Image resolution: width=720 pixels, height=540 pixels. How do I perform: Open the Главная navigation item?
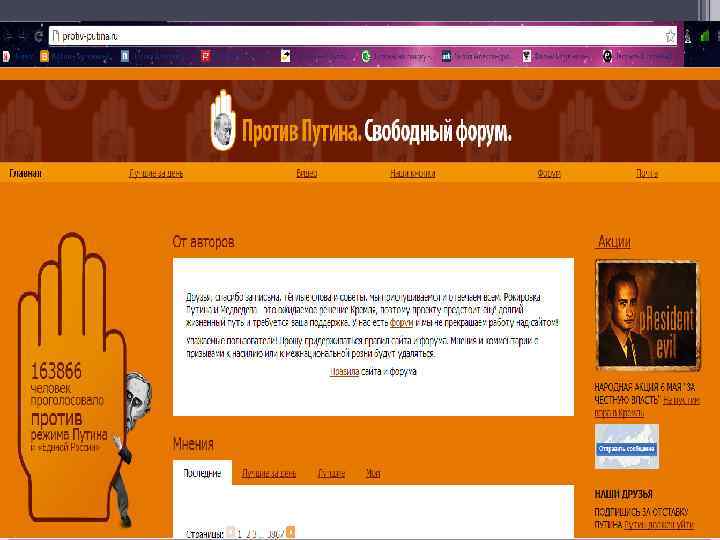pyautogui.click(x=25, y=173)
